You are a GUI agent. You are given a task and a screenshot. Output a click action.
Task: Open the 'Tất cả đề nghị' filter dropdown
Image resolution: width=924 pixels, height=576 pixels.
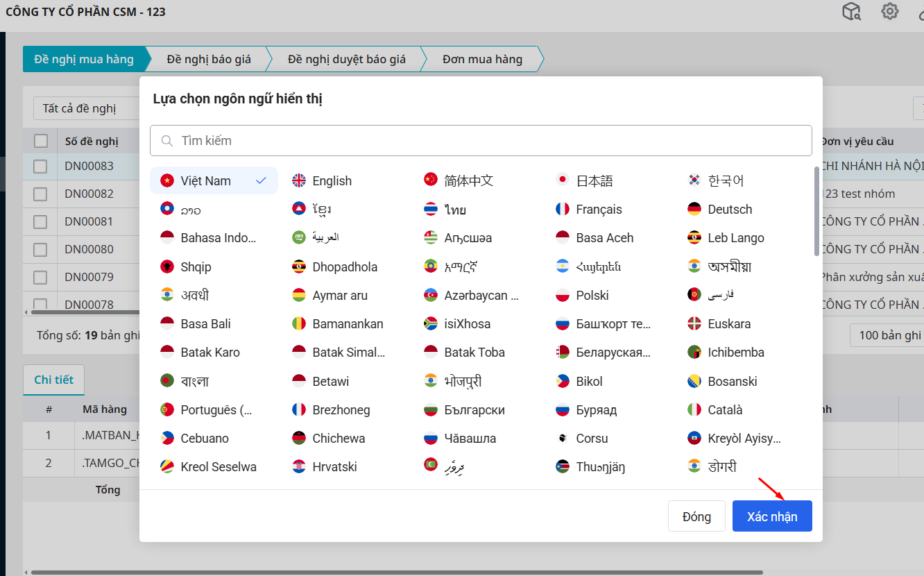(x=83, y=108)
